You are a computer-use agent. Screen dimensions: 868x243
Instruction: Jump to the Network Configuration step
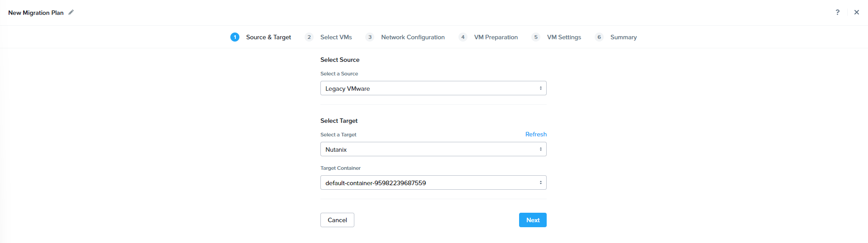click(x=413, y=37)
